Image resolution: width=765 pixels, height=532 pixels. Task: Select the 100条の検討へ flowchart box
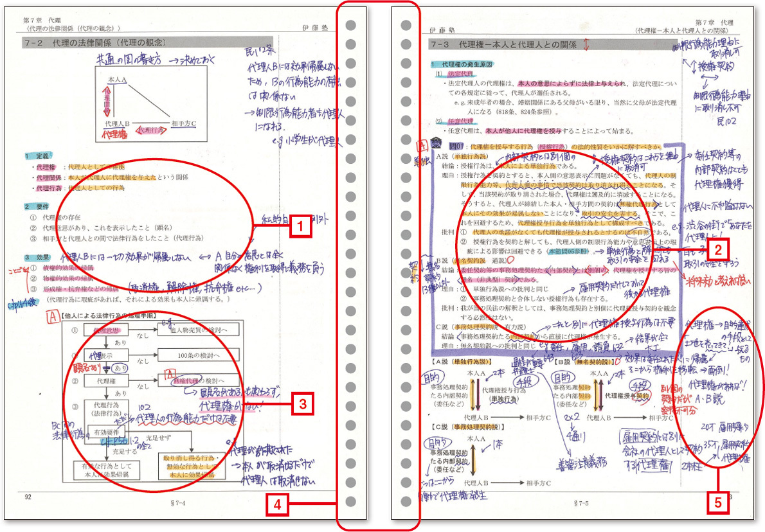(192, 355)
